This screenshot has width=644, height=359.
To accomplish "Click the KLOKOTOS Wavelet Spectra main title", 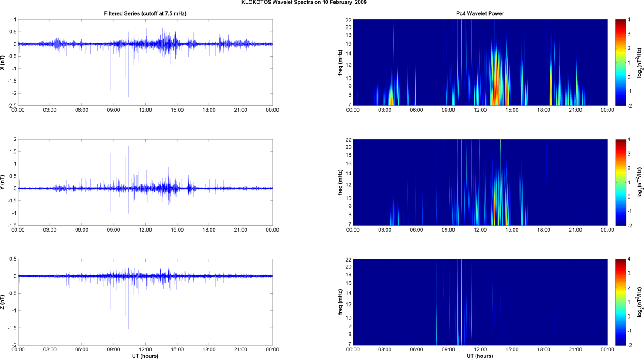I will coord(304,3).
